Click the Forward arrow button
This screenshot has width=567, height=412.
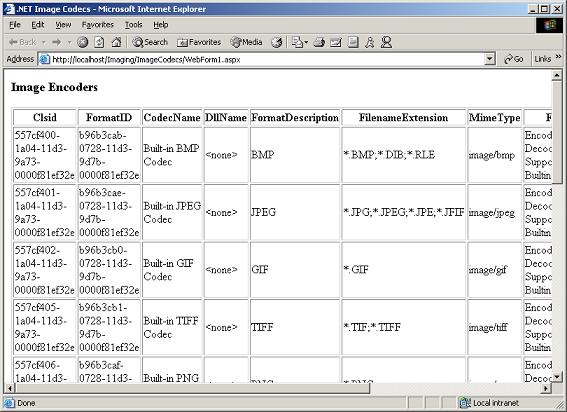click(57, 42)
